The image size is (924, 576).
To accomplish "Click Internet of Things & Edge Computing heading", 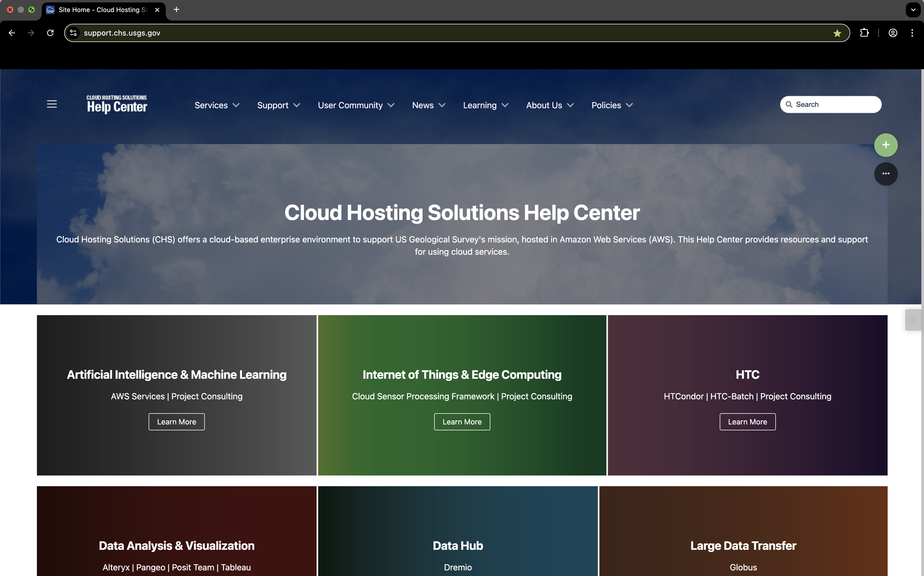I will 462,374.
